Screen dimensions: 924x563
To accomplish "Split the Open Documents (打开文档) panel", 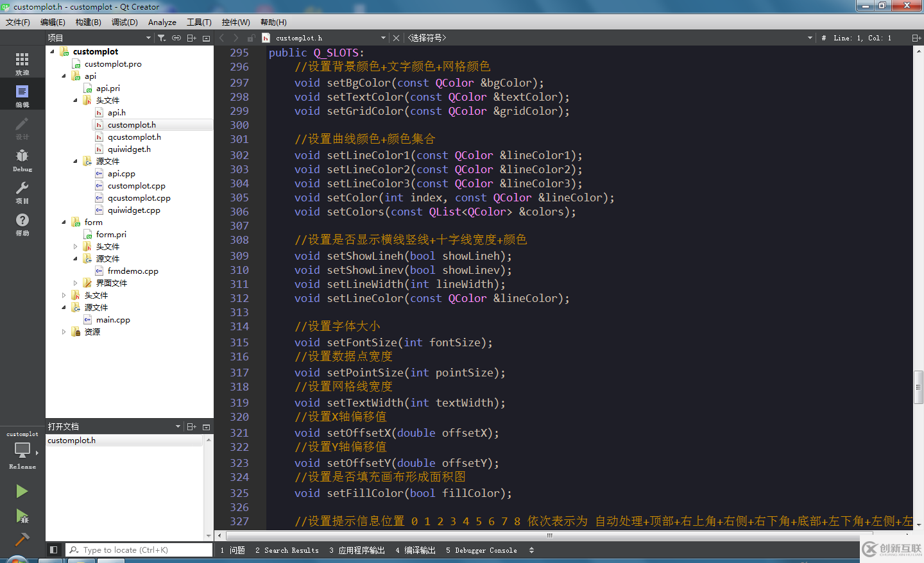I will 191,426.
